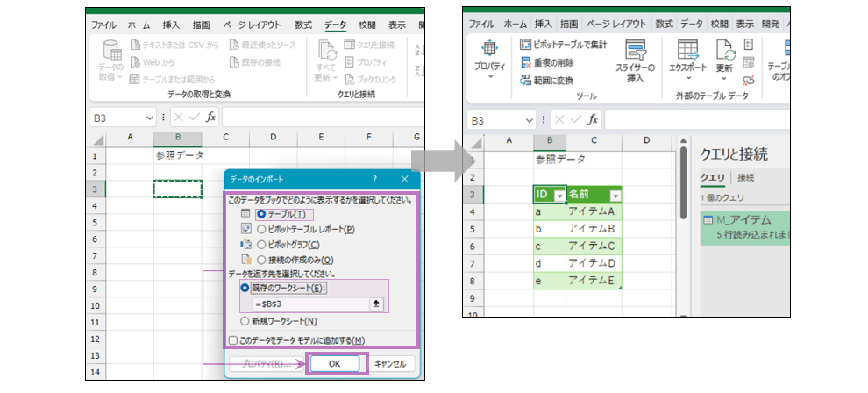Screen dimensions: 868x393
Task: Check このデータをデータ モデルに追加する checkbox
Action: click(233, 340)
